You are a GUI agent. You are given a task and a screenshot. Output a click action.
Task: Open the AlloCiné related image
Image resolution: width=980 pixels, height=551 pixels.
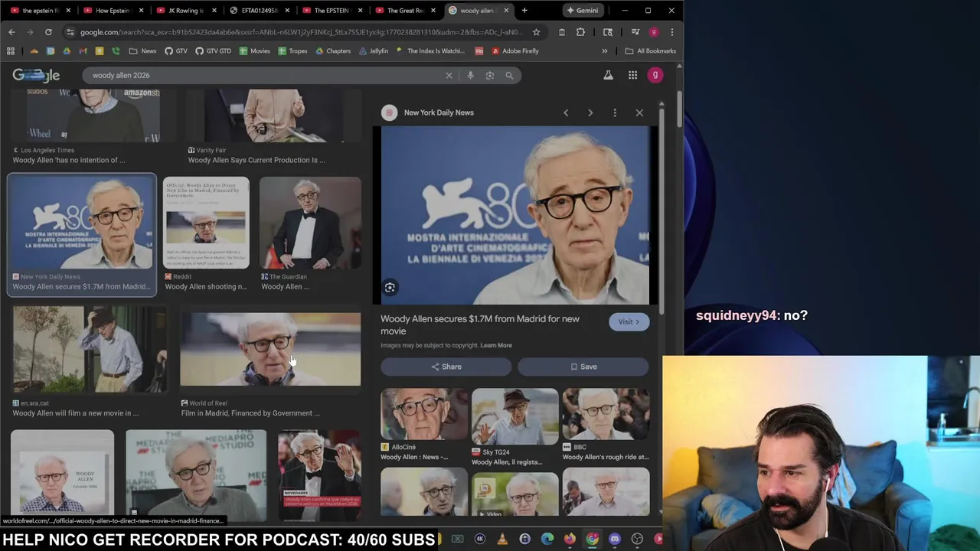pos(424,416)
